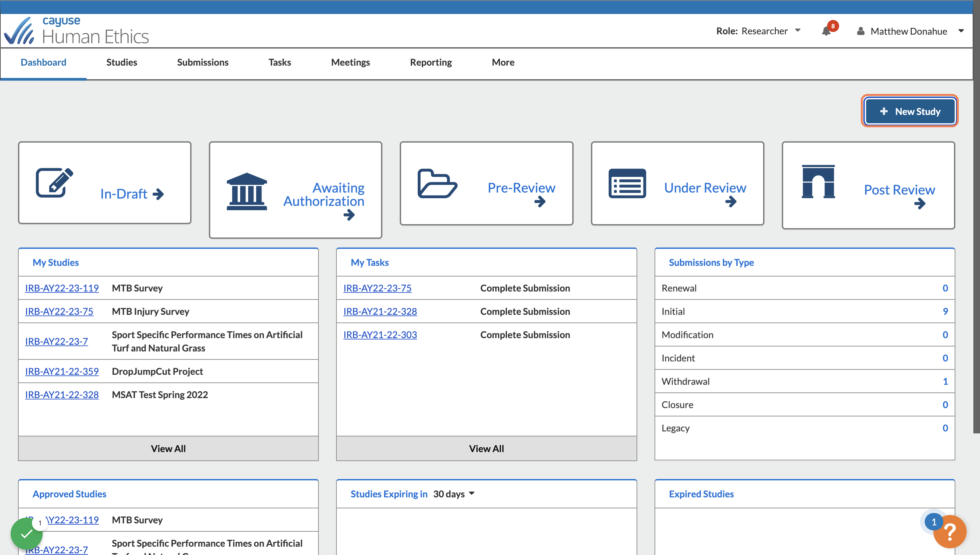Open the Matthew Donahue account menu arrow

click(x=961, y=31)
